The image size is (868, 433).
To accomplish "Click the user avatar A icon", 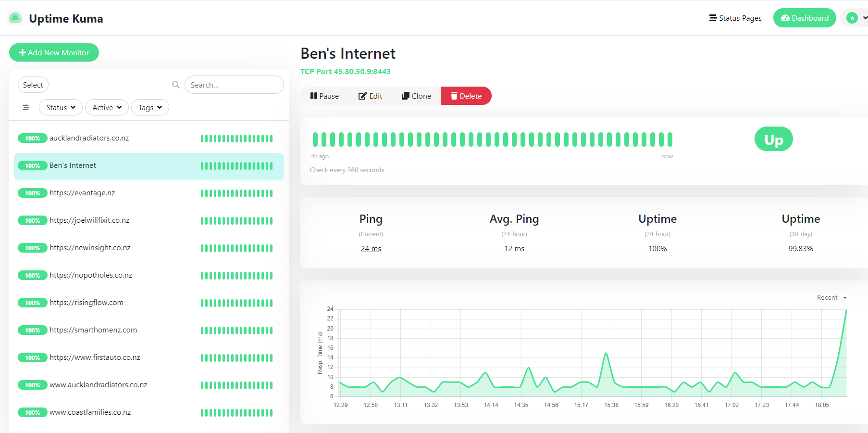I will (x=852, y=18).
